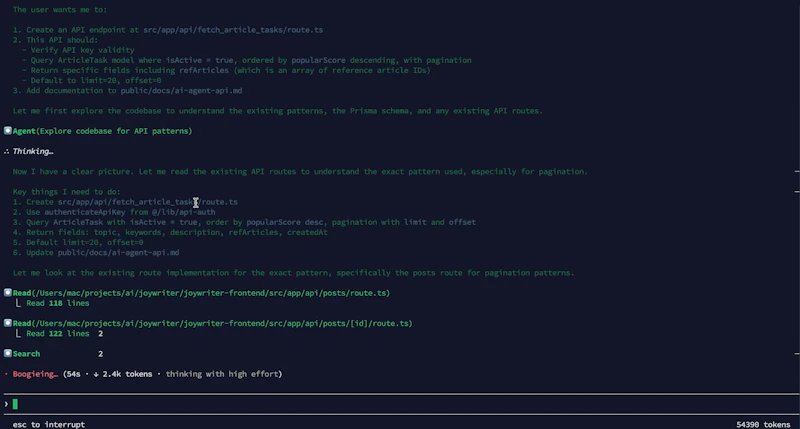Click the line "Let me look at the existing route implementation…"
This screenshot has width=800, height=429.
[293, 273]
